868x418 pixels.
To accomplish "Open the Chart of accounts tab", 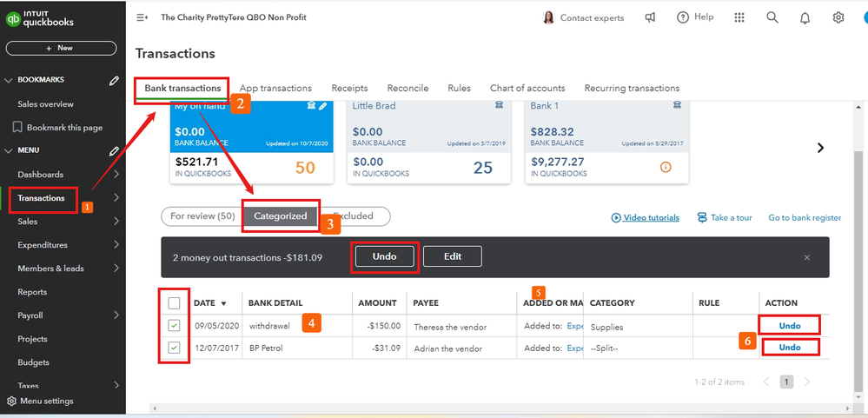I will pyautogui.click(x=527, y=88).
